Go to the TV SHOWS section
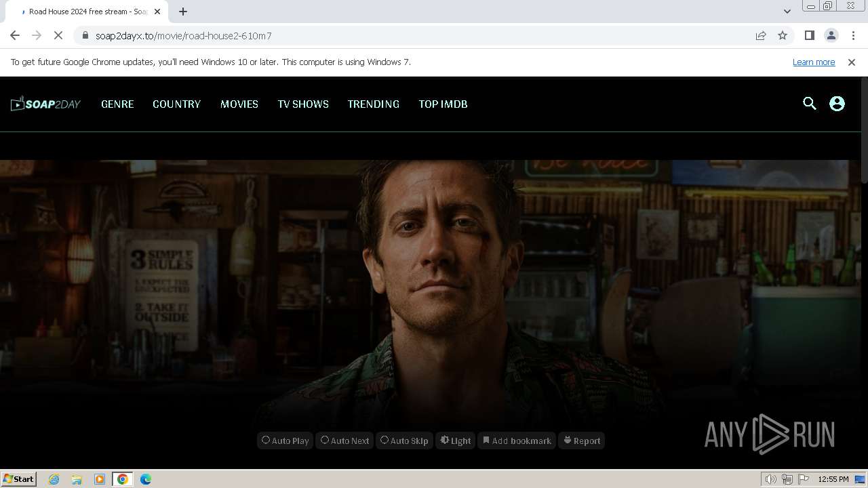This screenshot has height=488, width=868. pyautogui.click(x=303, y=104)
